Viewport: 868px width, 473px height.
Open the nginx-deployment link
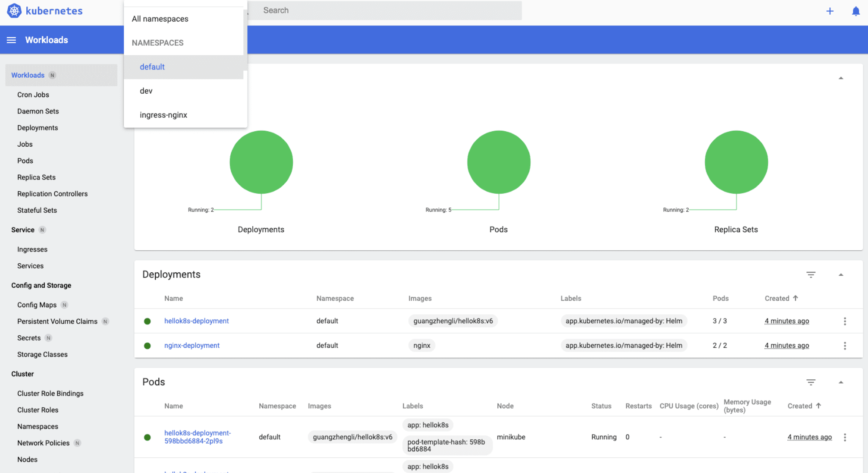192,345
